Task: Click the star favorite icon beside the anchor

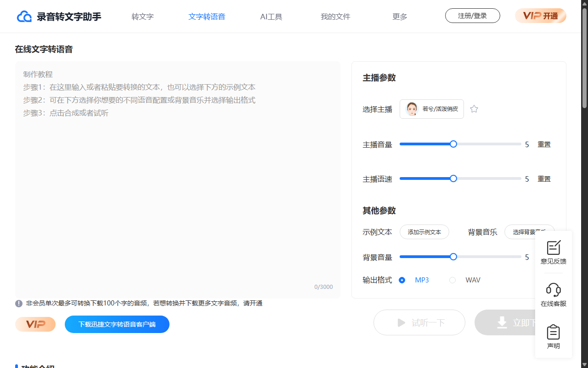Action: 474,109
